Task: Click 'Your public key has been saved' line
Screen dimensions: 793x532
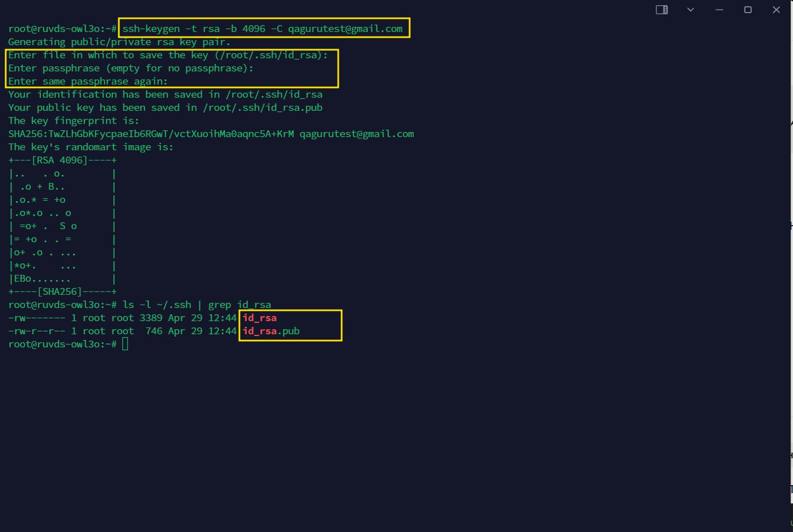Action: (x=165, y=107)
